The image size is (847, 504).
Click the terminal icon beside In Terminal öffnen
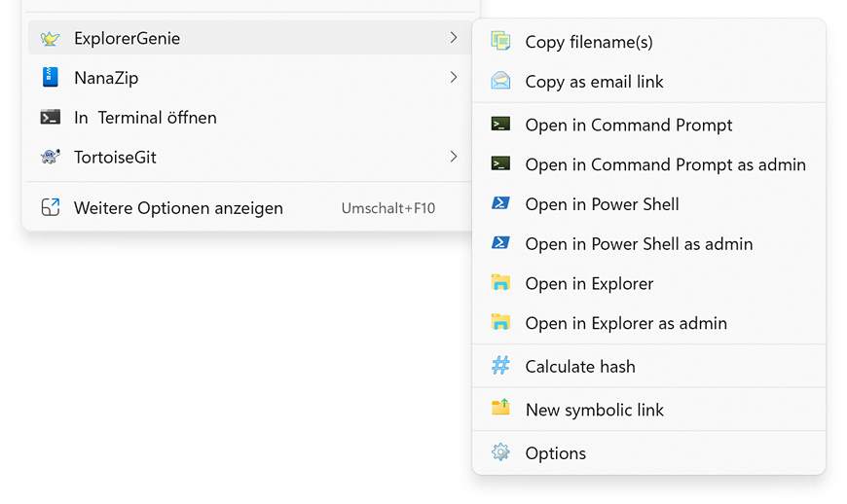(x=51, y=117)
